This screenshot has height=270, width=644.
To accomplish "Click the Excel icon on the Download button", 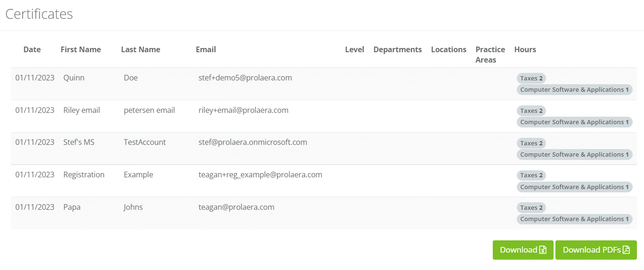I will [543, 250].
